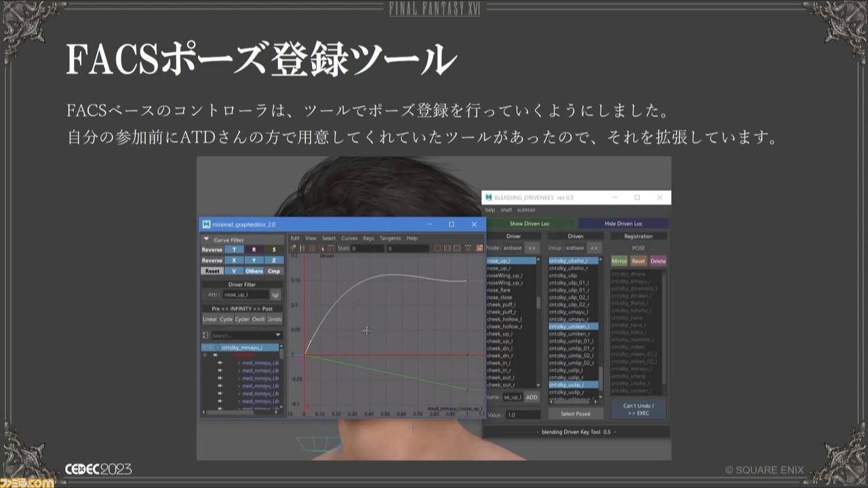Select the Lattice Deform Keys tool icon
The image size is (868, 488).
coord(312,248)
